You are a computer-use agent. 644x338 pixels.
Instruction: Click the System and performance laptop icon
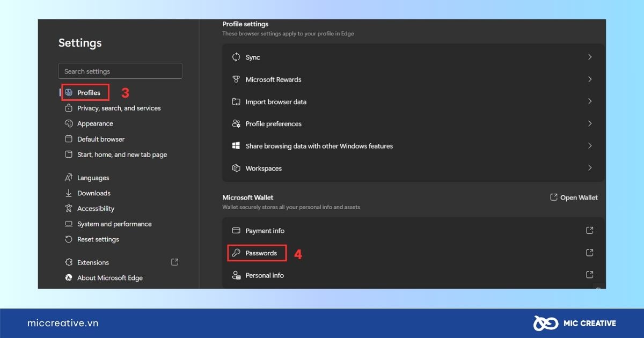click(69, 224)
